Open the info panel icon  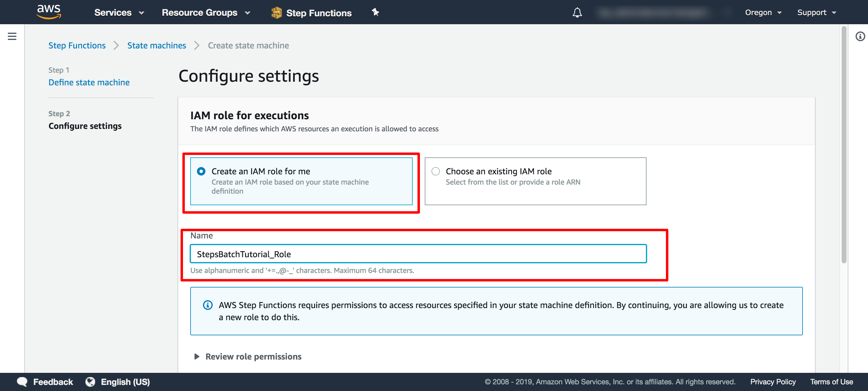[860, 36]
